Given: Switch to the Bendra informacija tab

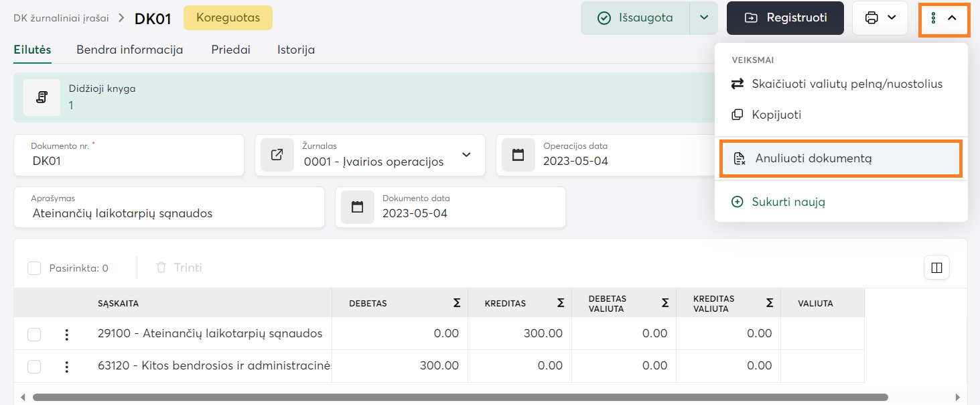Looking at the screenshot, I should pos(129,50).
